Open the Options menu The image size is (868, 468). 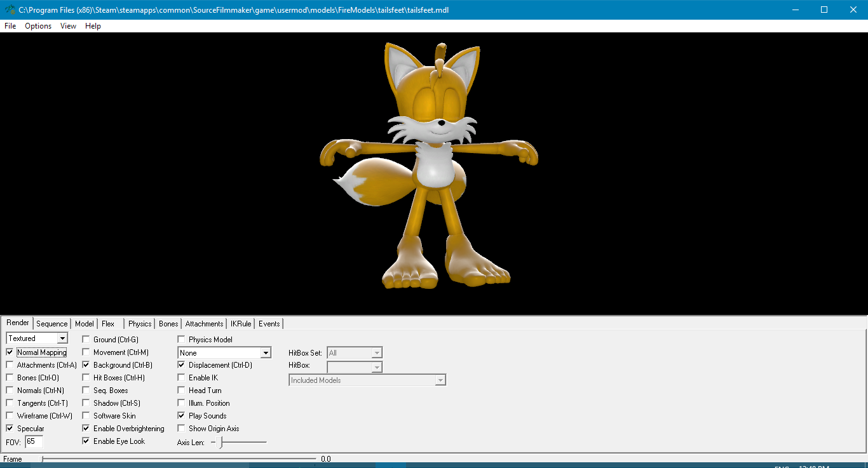pyautogui.click(x=38, y=26)
